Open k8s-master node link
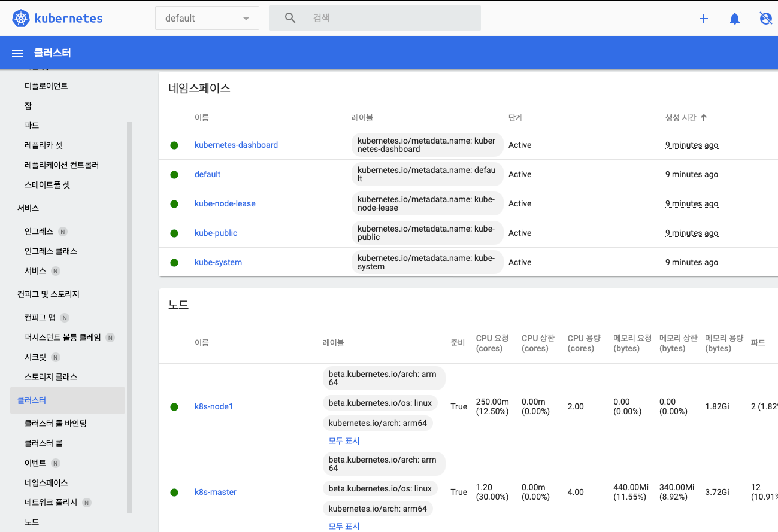 (216, 493)
